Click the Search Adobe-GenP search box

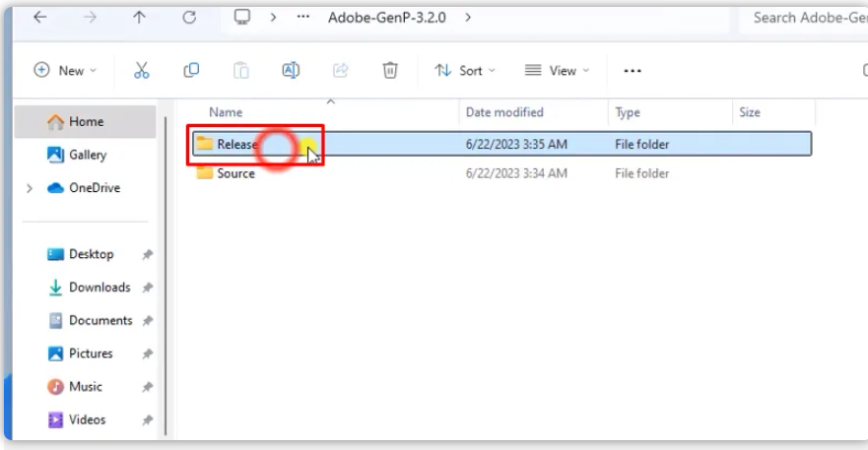coord(800,18)
